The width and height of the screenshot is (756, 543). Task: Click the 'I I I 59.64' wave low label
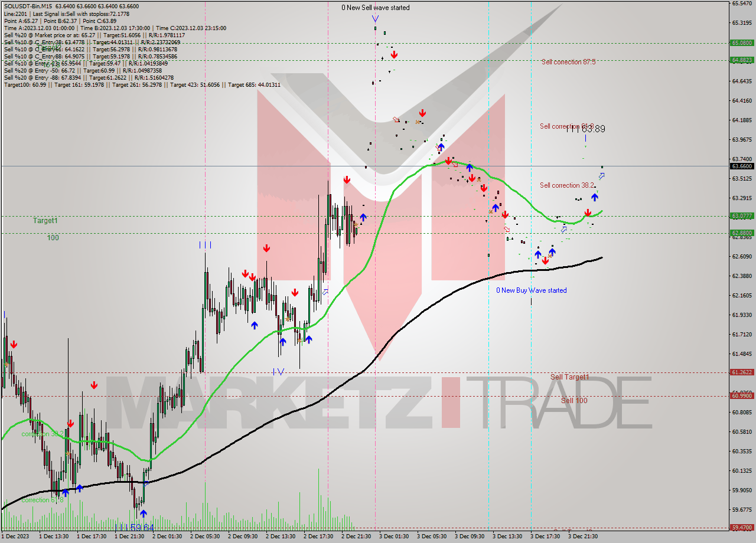pyautogui.click(x=134, y=528)
